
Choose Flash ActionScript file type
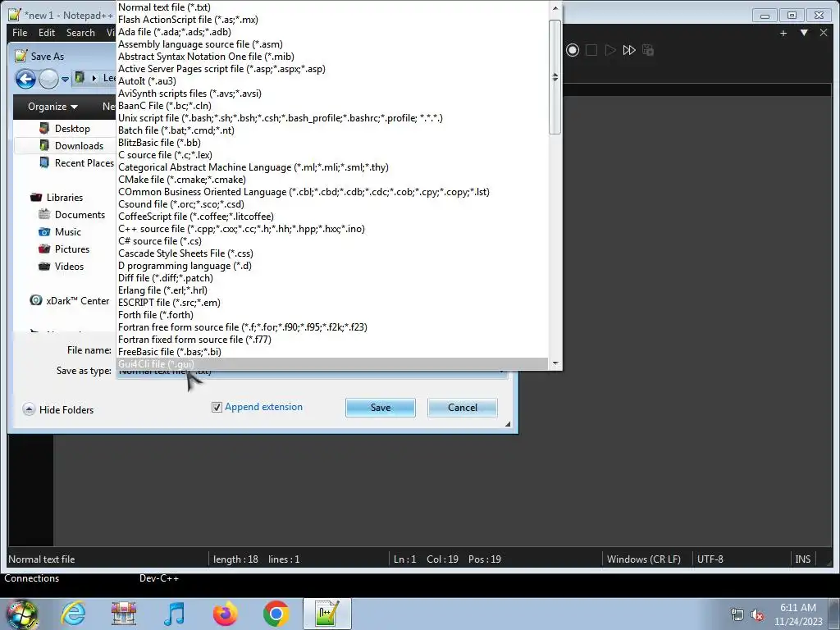pyautogui.click(x=332, y=20)
